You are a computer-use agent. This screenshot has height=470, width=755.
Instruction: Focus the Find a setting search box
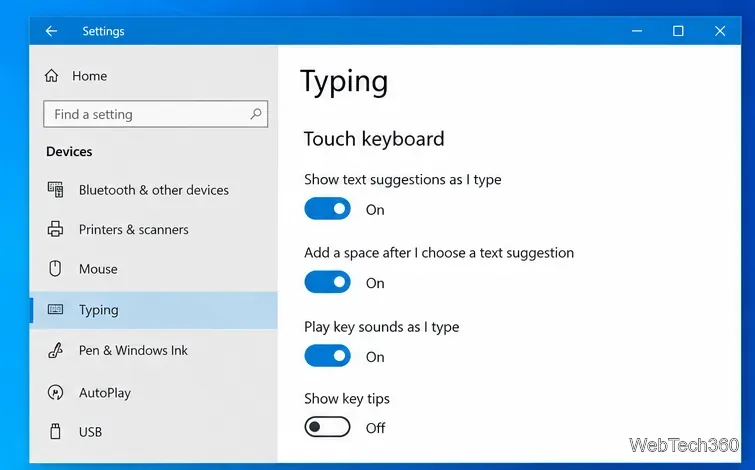pyautogui.click(x=156, y=114)
